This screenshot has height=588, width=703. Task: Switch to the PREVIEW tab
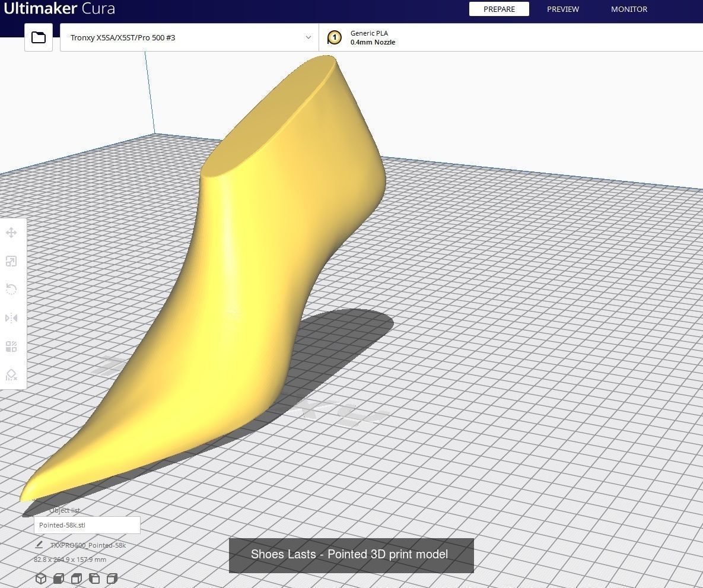click(562, 9)
